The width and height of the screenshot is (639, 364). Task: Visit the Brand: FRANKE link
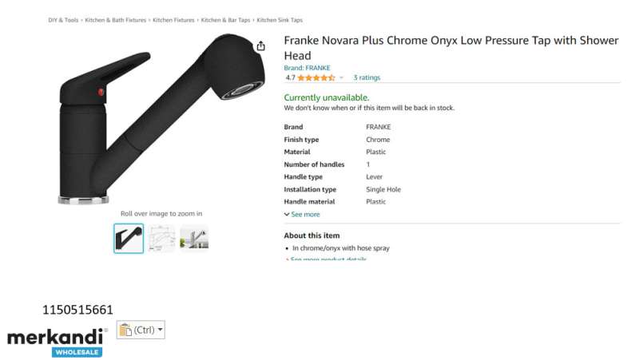tap(307, 68)
